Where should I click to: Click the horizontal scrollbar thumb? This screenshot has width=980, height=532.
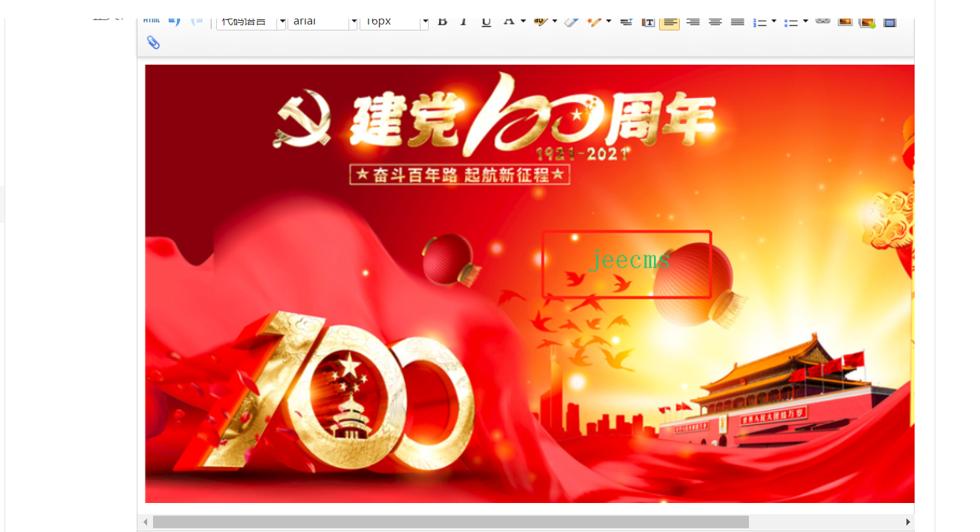[451, 522]
